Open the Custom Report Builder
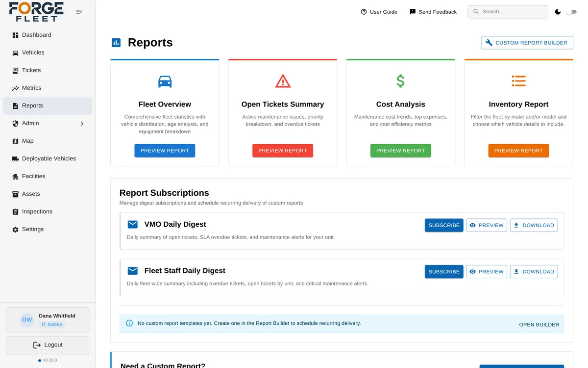Viewport: 588px width, 368px height. pos(527,43)
